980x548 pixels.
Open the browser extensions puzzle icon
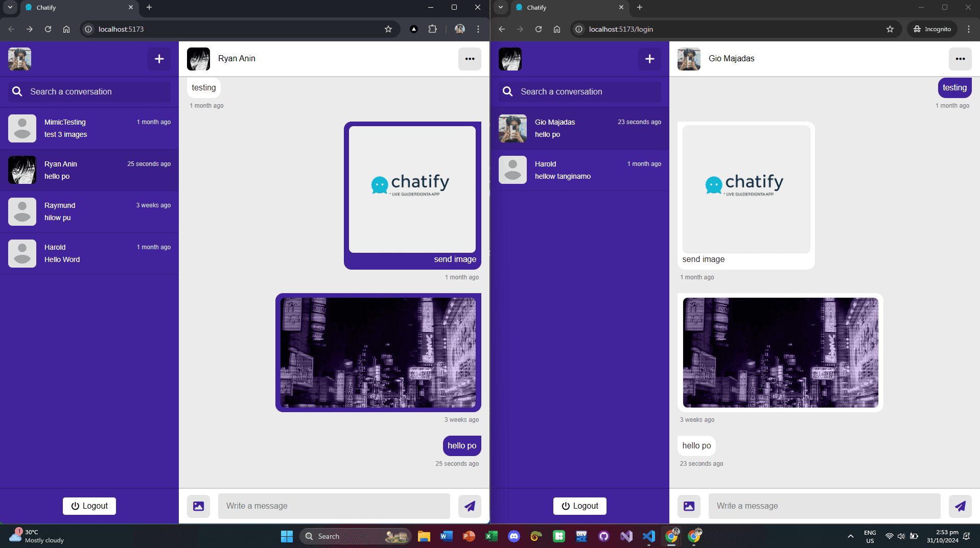[x=432, y=29]
